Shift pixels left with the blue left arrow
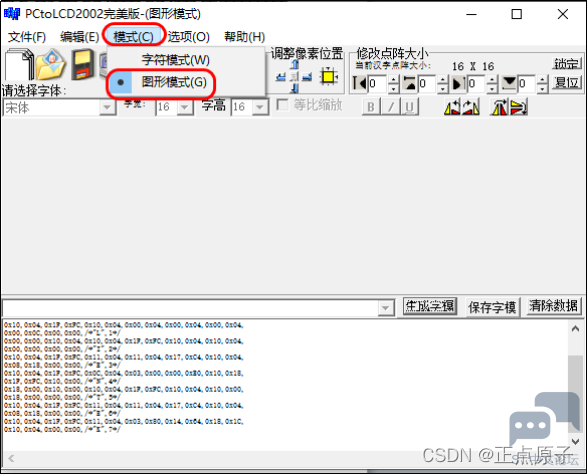Viewport: 588px width, 475px height. tap(281, 77)
